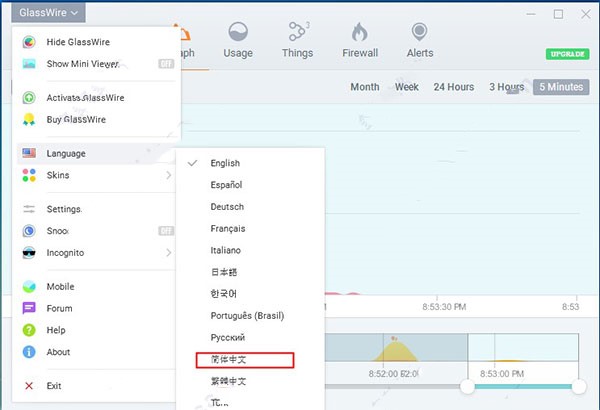600x410 pixels.
Task: Select English language option
Action: pos(225,163)
